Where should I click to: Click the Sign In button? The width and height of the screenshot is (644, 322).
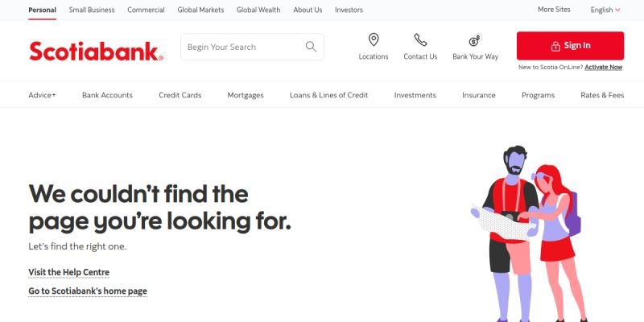click(x=570, y=46)
